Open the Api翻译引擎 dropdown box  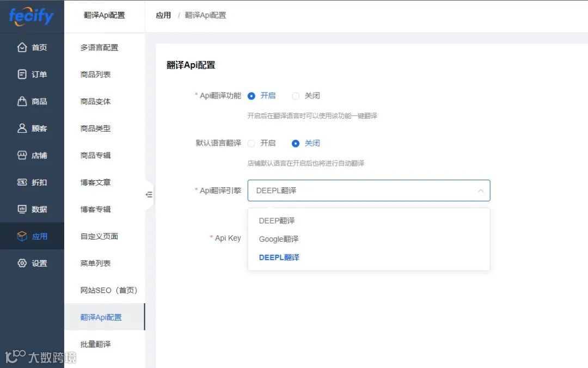[369, 191]
